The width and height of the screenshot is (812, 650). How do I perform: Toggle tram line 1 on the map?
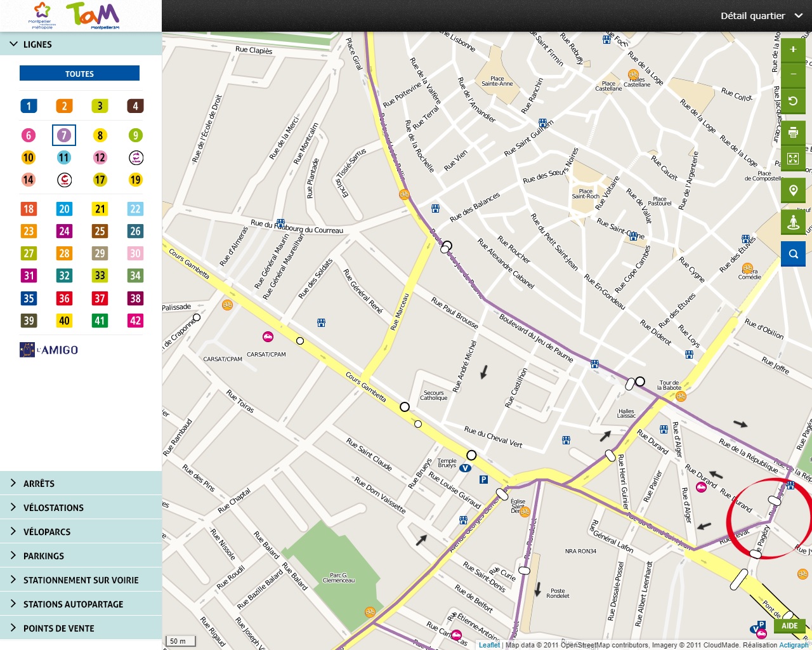point(29,106)
